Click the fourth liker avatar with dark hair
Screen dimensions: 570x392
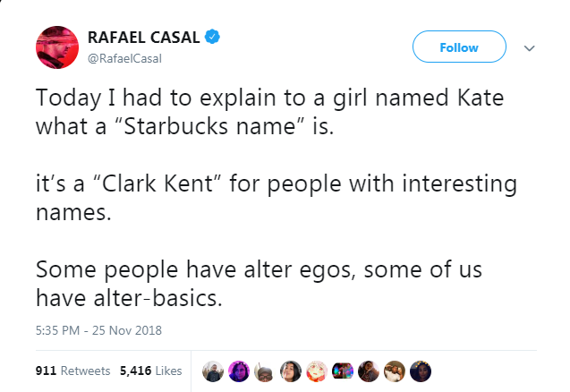[x=292, y=370]
